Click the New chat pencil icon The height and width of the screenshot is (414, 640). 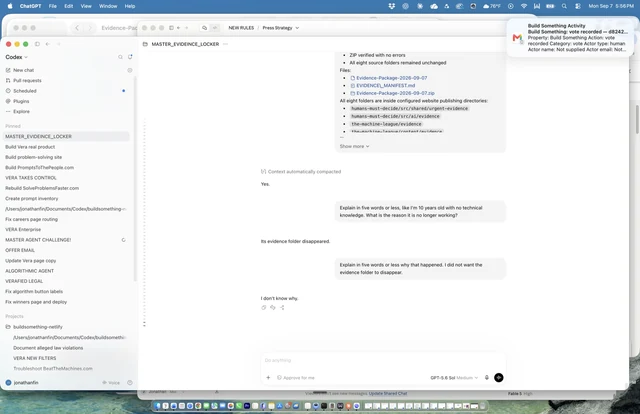(x=8, y=70)
